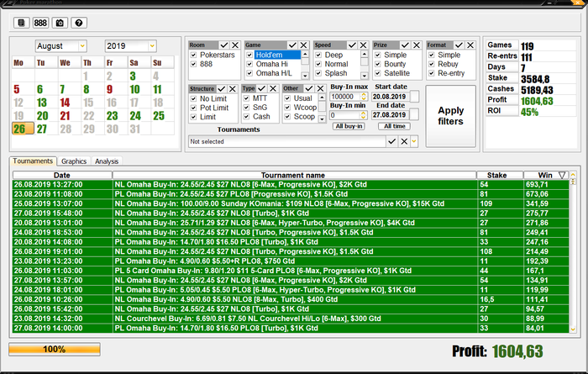Open the year 2019 dropdown
This screenshot has height=374, width=588.
coord(152,46)
